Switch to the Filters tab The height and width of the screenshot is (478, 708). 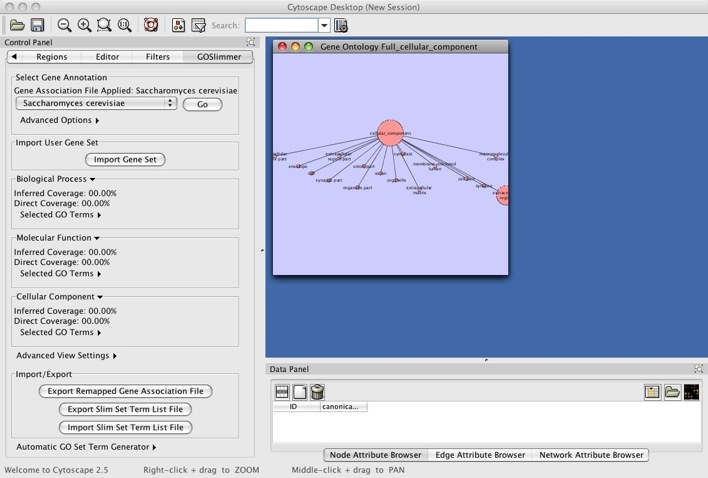157,57
